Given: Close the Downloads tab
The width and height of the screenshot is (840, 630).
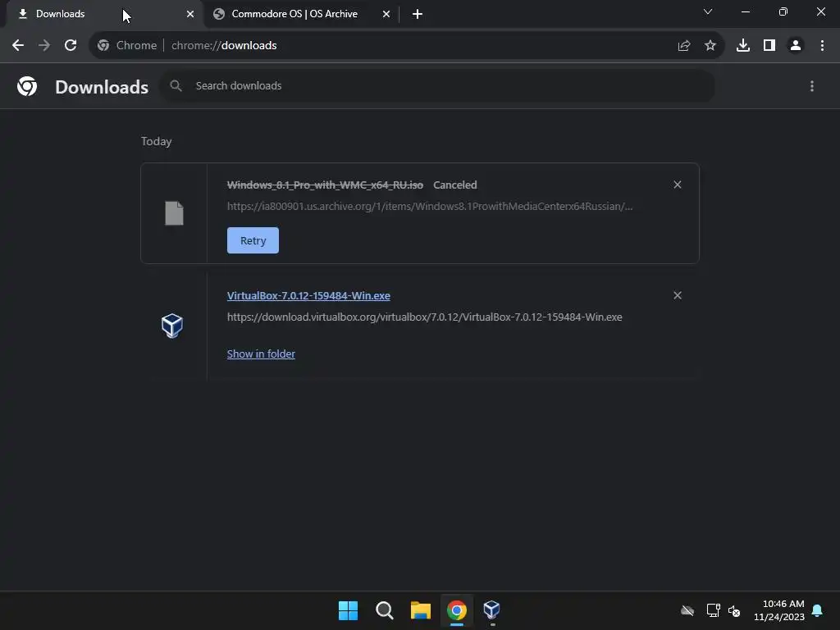Looking at the screenshot, I should pyautogui.click(x=190, y=15).
